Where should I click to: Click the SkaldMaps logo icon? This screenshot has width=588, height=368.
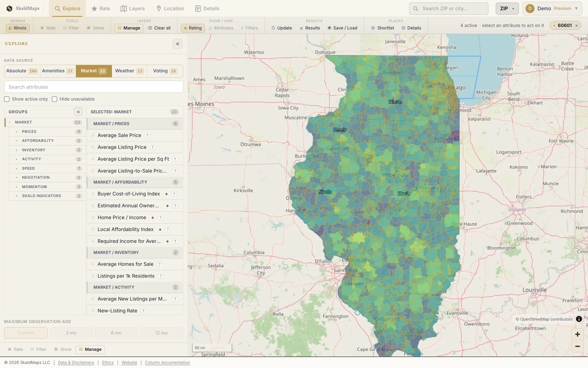point(9,9)
